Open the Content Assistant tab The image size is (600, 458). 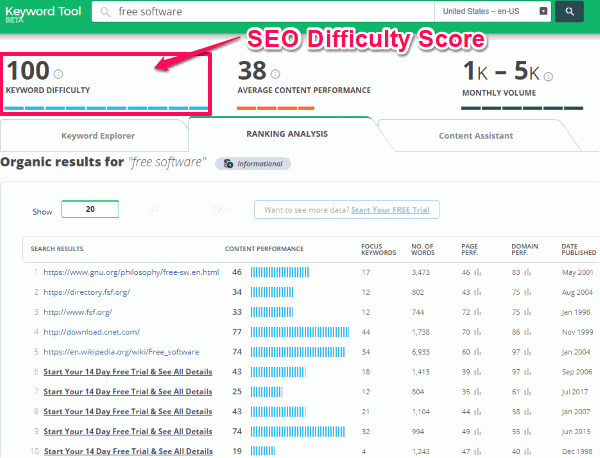(x=476, y=136)
